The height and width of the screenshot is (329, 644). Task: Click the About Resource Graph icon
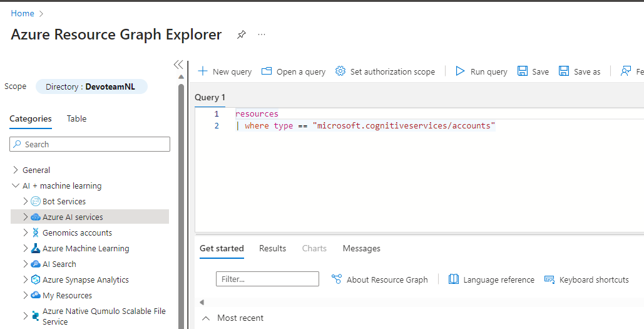click(336, 279)
